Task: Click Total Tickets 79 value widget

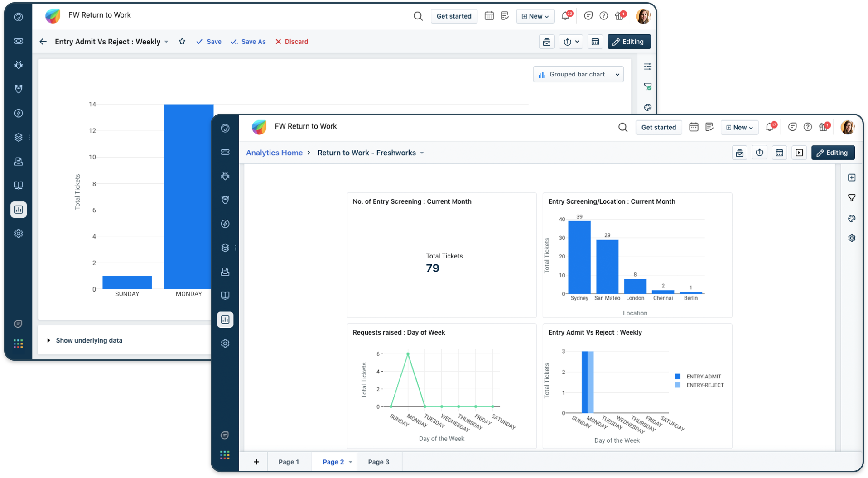Action: click(433, 268)
